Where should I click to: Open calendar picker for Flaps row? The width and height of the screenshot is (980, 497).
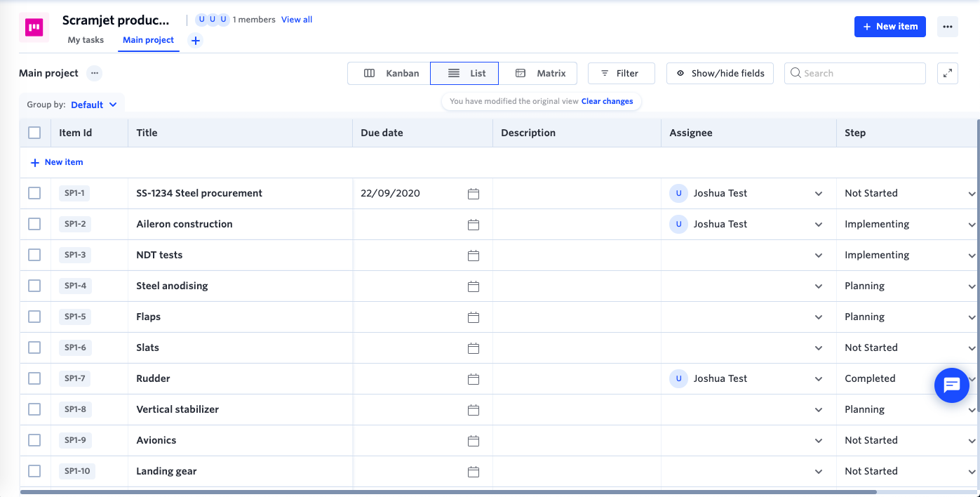[x=474, y=317]
